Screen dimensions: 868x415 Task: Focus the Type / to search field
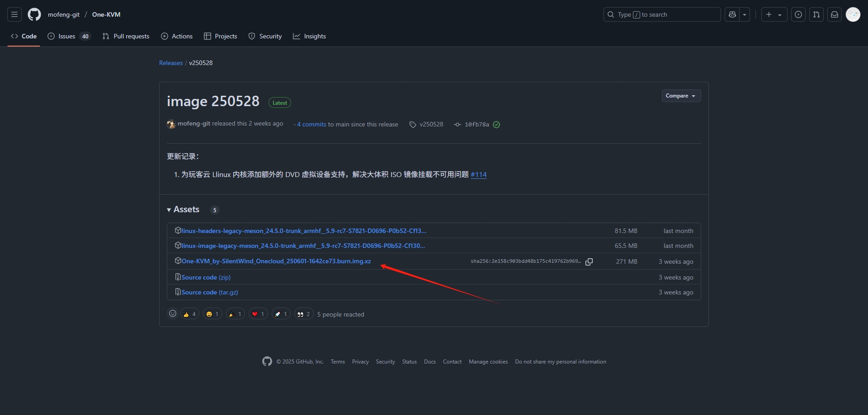coord(662,14)
